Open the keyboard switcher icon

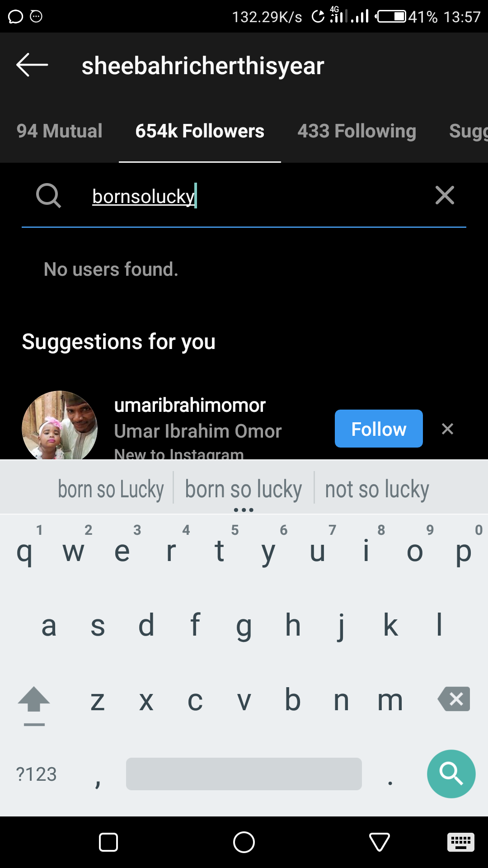[461, 842]
